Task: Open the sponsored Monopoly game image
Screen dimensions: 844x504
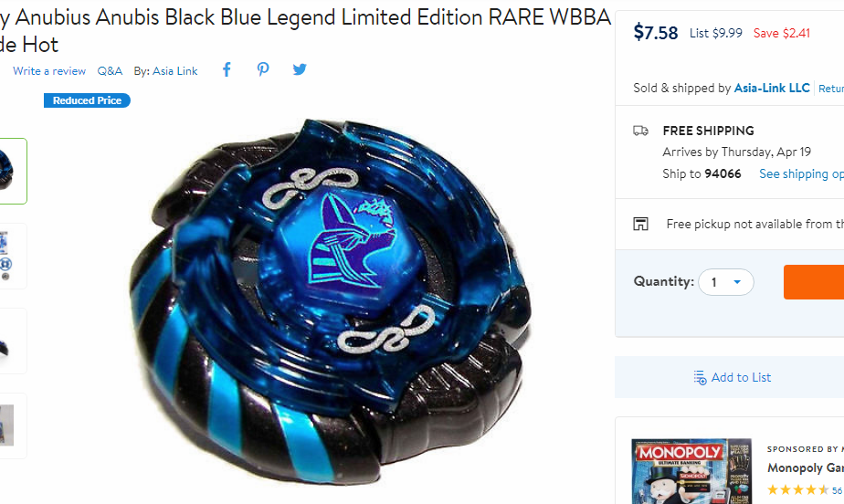Action: point(691,471)
